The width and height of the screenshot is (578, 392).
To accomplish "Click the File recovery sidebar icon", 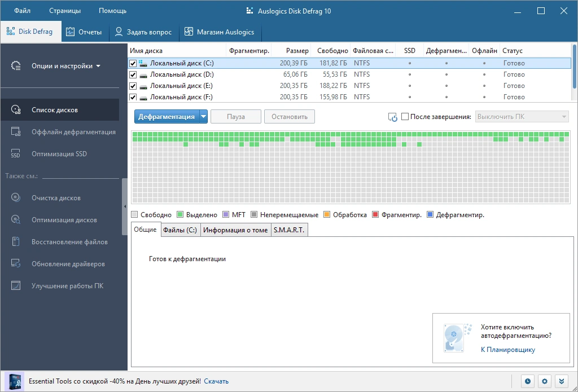I will pos(16,241).
